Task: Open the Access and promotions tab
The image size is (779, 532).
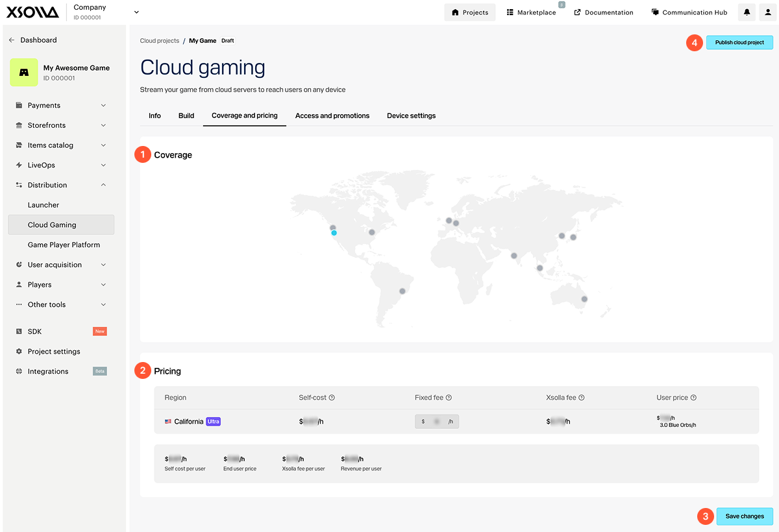Action: 332,115
